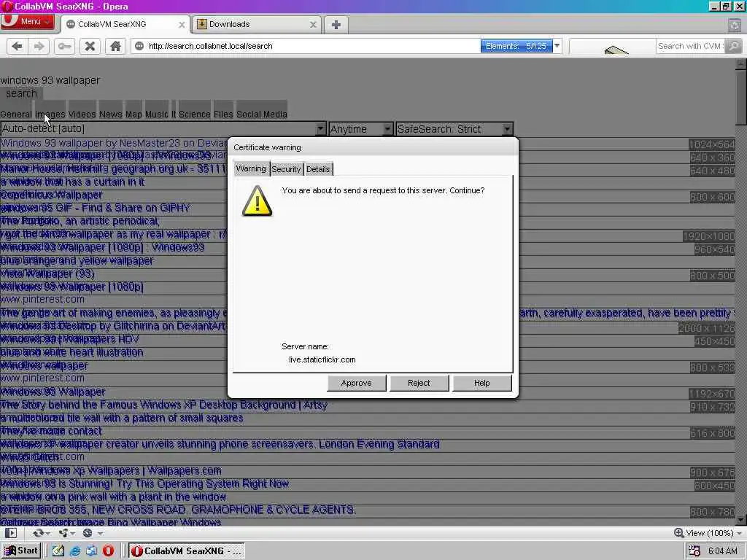Select the Files search category
The width and height of the screenshot is (747, 560).
tap(223, 114)
